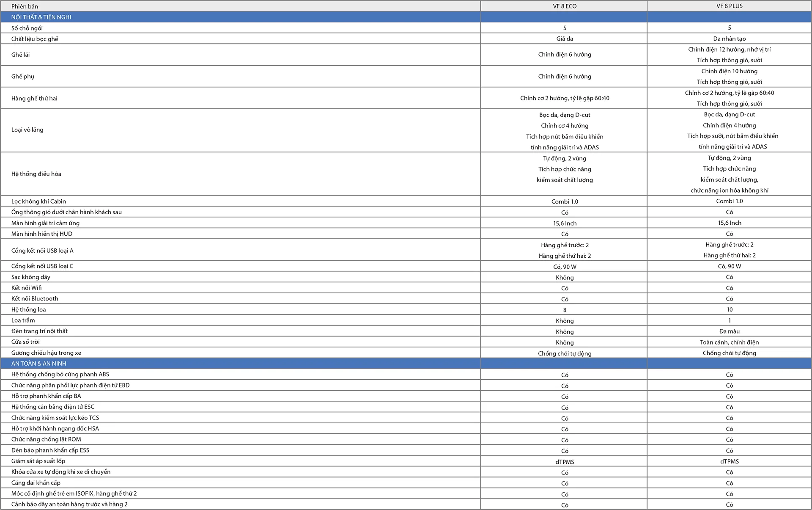812x510 pixels.
Task: Select the Sạc không dây row label
Action: pyautogui.click(x=30, y=277)
